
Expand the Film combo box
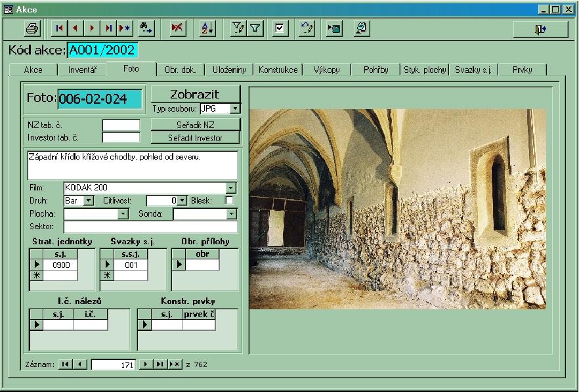230,188
